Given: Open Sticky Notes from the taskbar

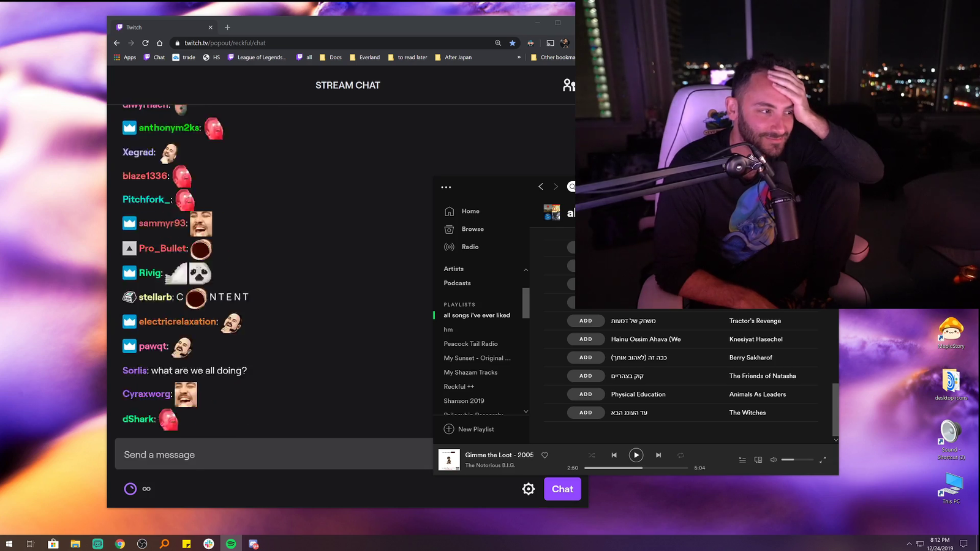Looking at the screenshot, I should [187, 544].
